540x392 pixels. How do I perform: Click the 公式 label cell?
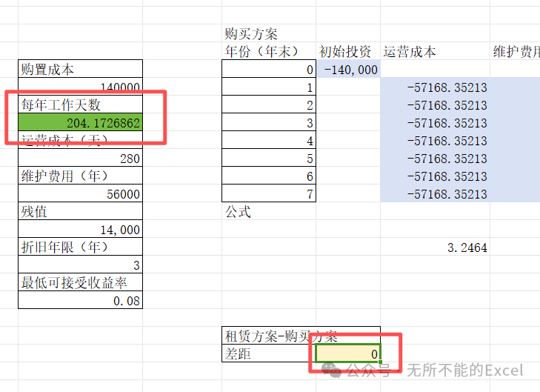coord(269,211)
